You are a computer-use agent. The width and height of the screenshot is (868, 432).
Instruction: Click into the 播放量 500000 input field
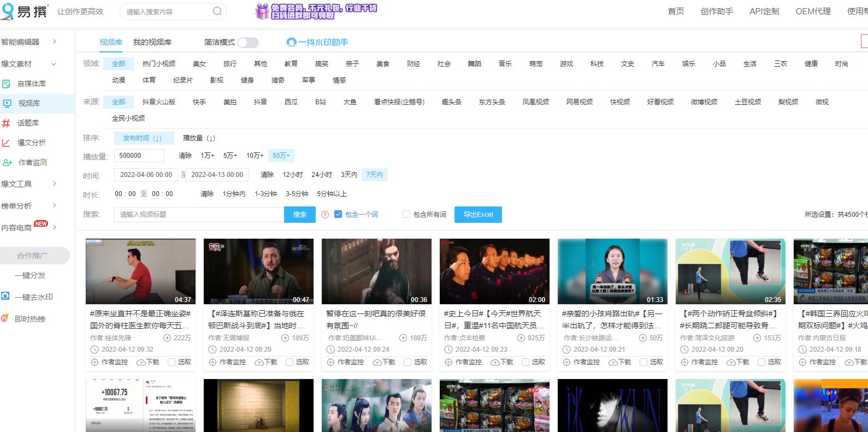[x=139, y=156]
